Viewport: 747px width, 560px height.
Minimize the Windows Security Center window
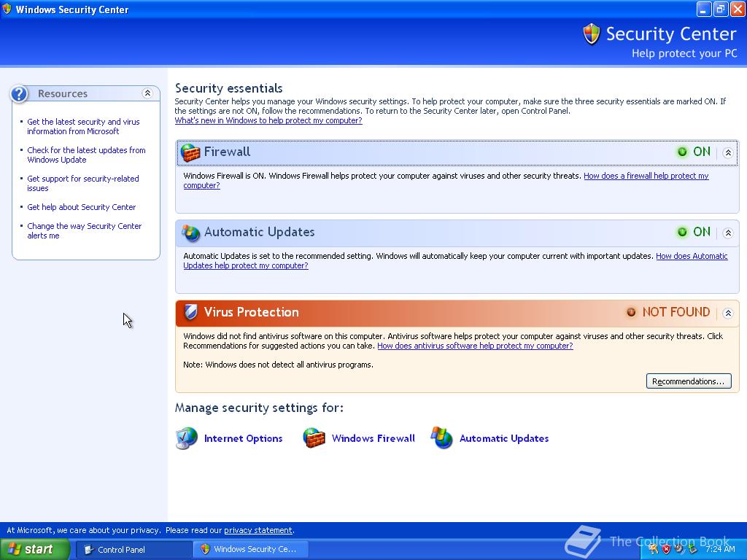coord(704,9)
